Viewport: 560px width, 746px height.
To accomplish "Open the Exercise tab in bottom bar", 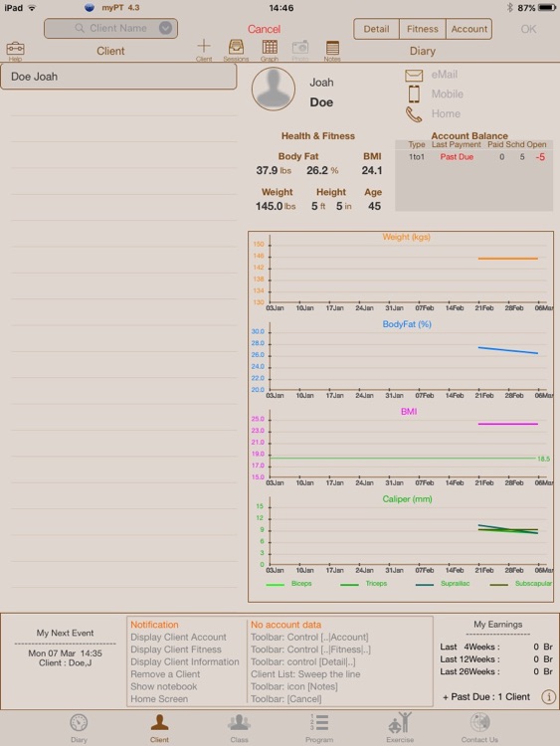I will coord(400,728).
